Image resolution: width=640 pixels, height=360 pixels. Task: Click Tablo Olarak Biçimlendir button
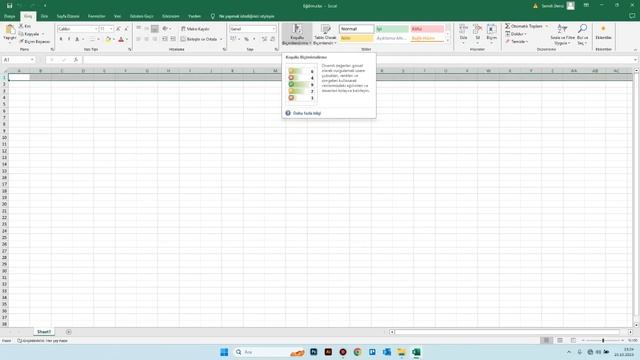[325, 34]
